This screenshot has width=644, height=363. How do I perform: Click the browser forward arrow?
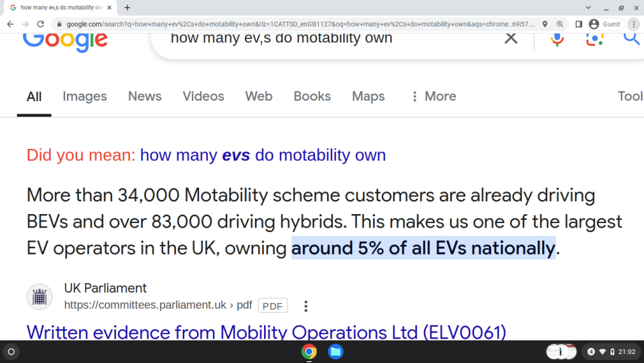pyautogui.click(x=26, y=25)
